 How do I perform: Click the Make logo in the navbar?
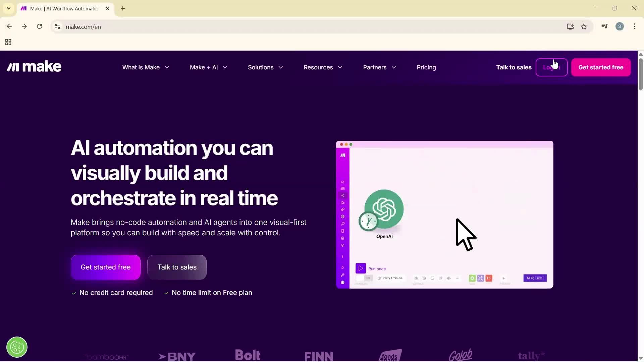click(34, 67)
